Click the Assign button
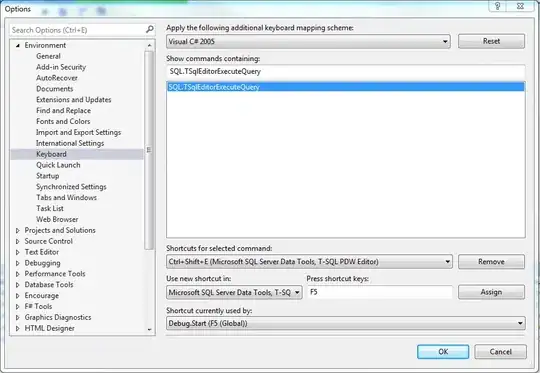This screenshot has width=540, height=373. (491, 292)
